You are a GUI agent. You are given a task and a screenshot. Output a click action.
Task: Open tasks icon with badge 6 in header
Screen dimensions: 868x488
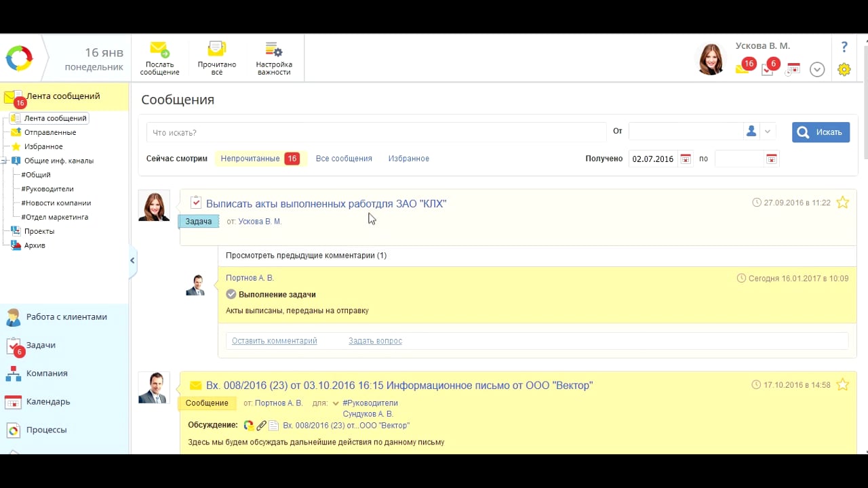(x=769, y=67)
